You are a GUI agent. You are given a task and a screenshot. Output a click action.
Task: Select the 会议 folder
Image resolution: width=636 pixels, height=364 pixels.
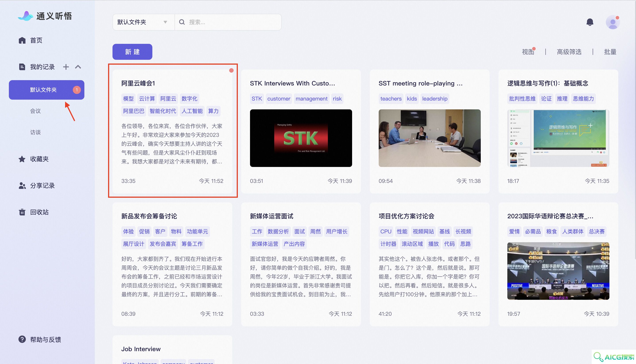(35, 111)
